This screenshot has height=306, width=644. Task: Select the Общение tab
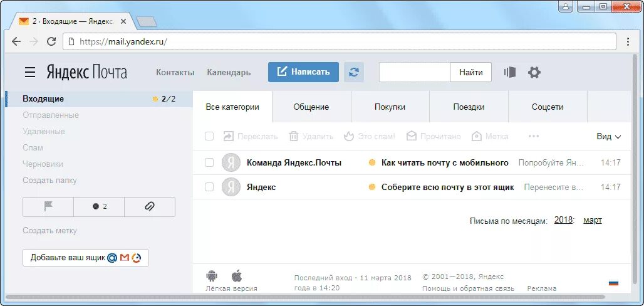[x=311, y=107]
